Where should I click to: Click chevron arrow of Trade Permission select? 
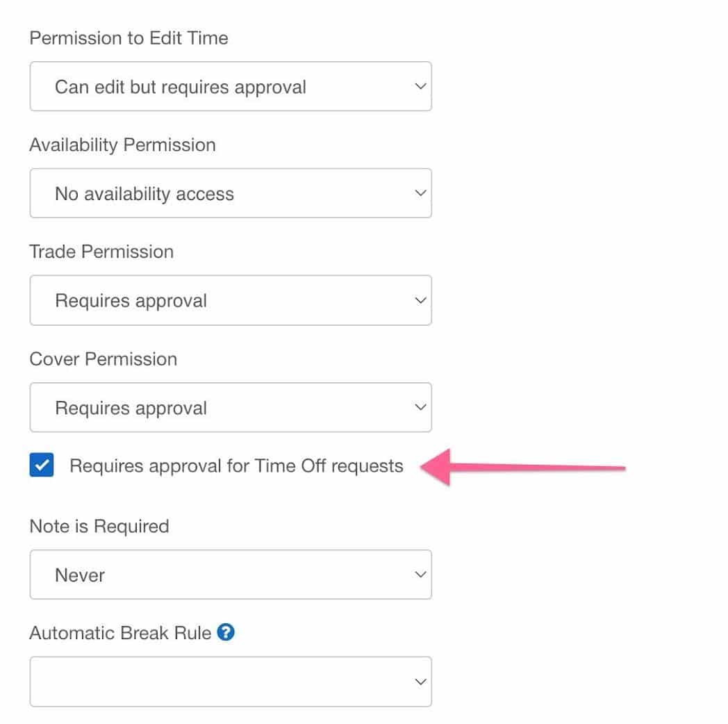[x=420, y=300]
